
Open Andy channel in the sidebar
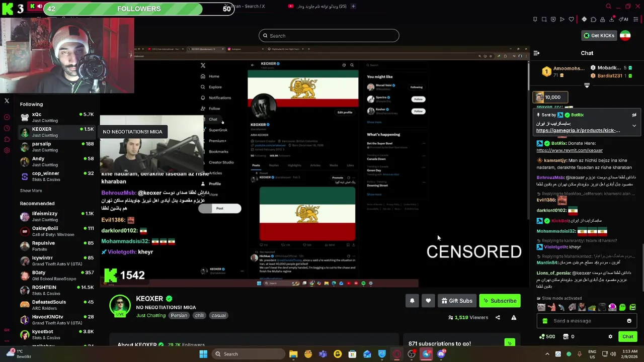(56, 161)
